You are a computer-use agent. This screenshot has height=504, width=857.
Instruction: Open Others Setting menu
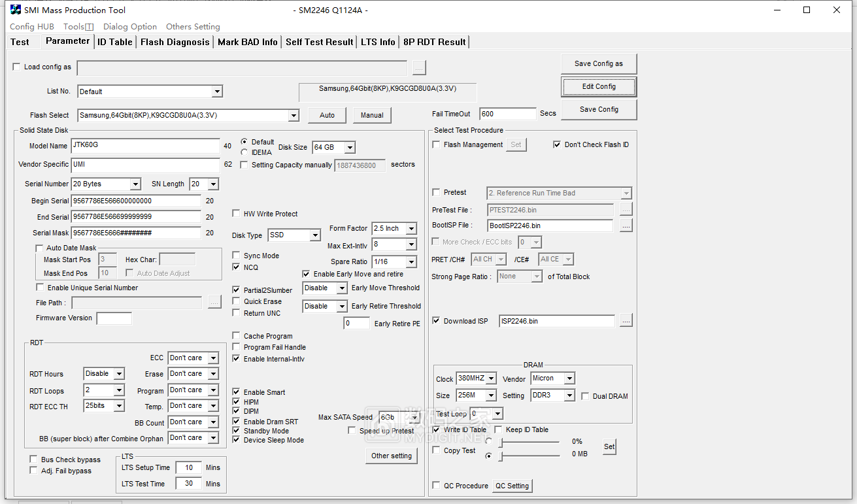coord(193,27)
